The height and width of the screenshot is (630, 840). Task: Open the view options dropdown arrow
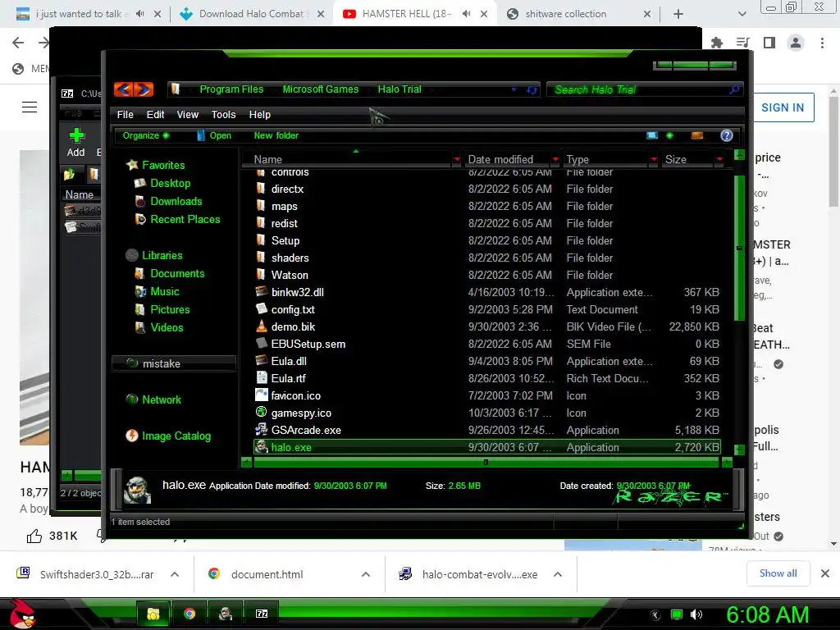669,135
